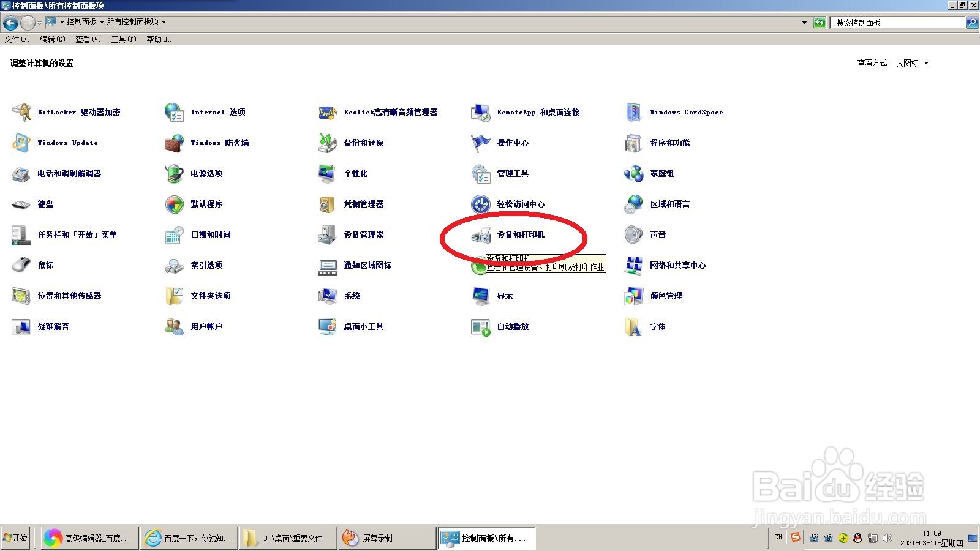Open 用户帐户 icon
980x551 pixels.
pos(175,326)
